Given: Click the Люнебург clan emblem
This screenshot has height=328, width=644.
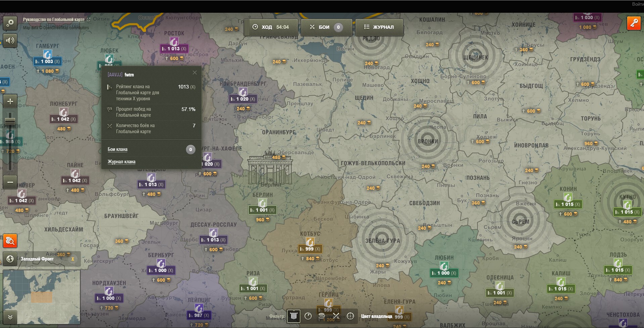Looking at the screenshot, I should 63,112.
